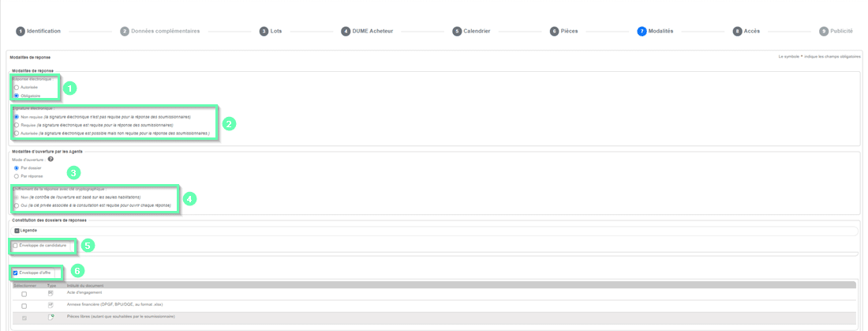Select Oui for chiffrement avec clé cryptographique
This screenshot has width=868, height=331.
coord(17,205)
